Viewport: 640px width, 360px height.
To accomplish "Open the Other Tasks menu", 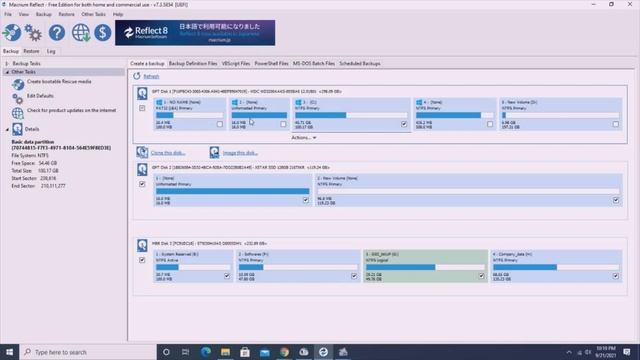I will [x=93, y=14].
